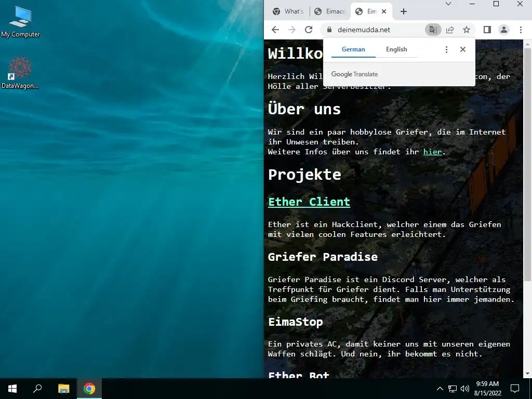Go forward in Chrome
This screenshot has width=532, height=399.
[292, 30]
